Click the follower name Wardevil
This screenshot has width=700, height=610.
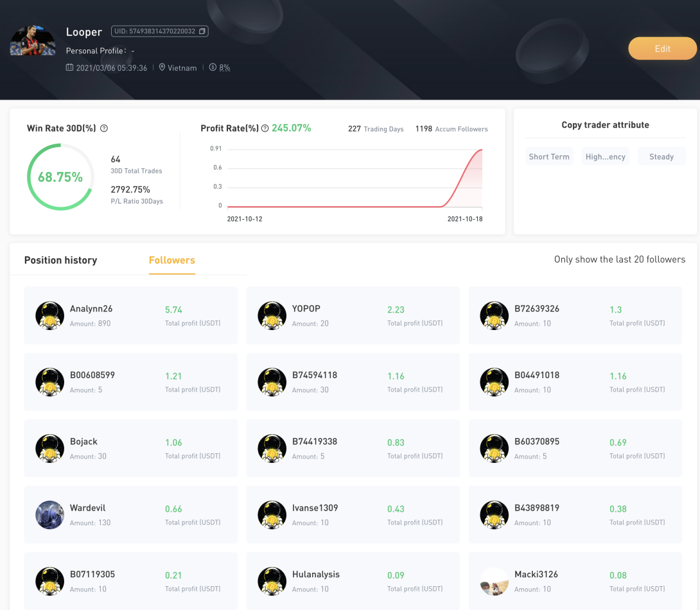click(x=87, y=508)
